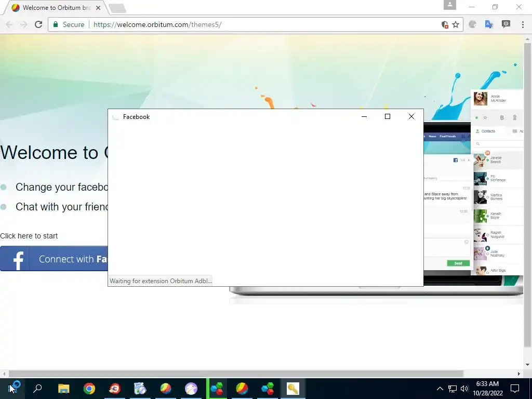
Task: Go back to the previous page
Action: coord(9,24)
